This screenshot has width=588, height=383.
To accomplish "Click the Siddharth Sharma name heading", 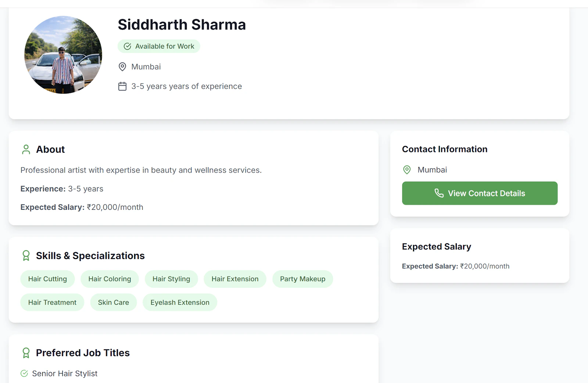I will point(182,25).
